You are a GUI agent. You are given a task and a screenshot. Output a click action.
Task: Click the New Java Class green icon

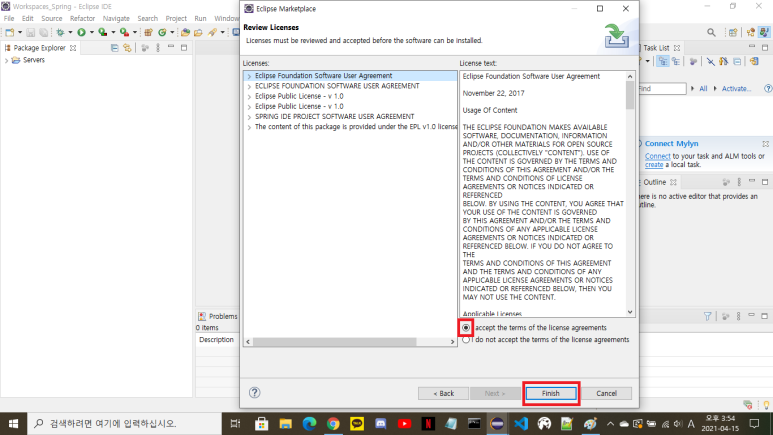[x=162, y=33]
